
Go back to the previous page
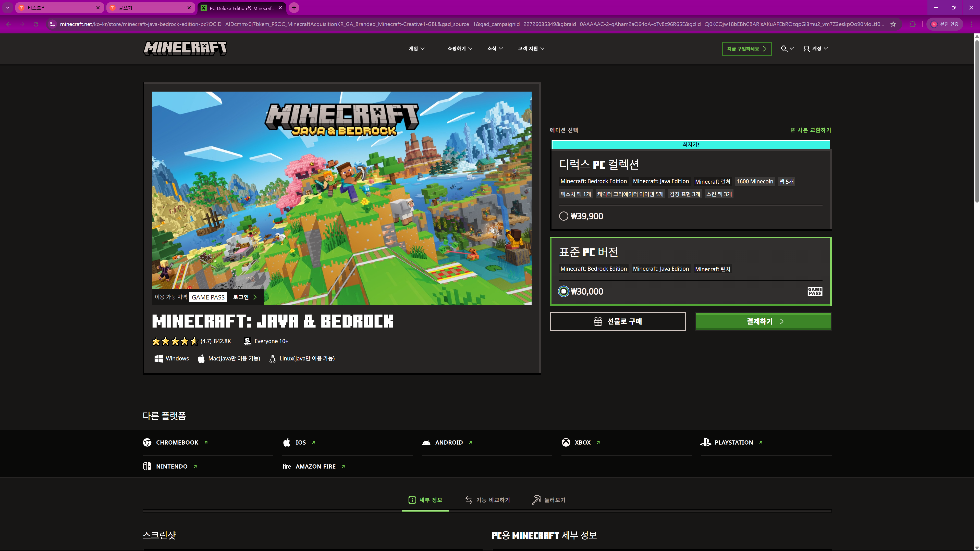8,24
